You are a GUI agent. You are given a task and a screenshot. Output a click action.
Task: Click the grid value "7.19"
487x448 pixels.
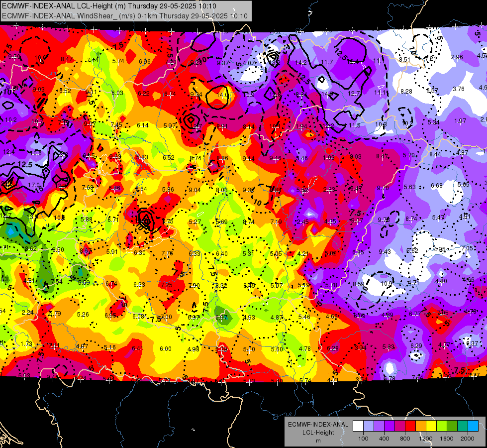click(276, 222)
